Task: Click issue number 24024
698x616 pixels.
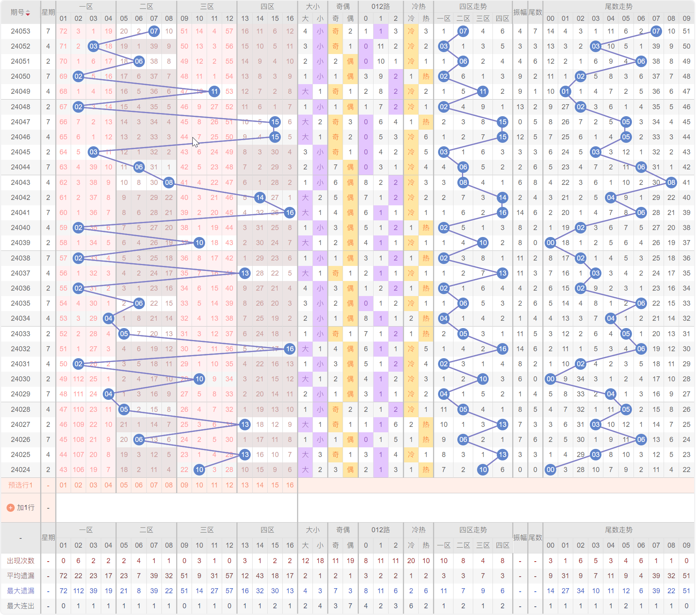Action: (x=20, y=470)
